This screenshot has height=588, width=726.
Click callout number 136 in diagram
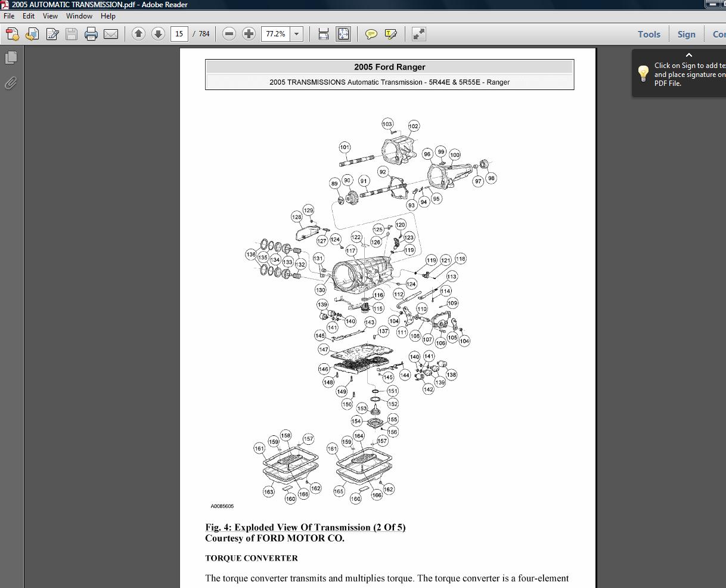tap(251, 255)
